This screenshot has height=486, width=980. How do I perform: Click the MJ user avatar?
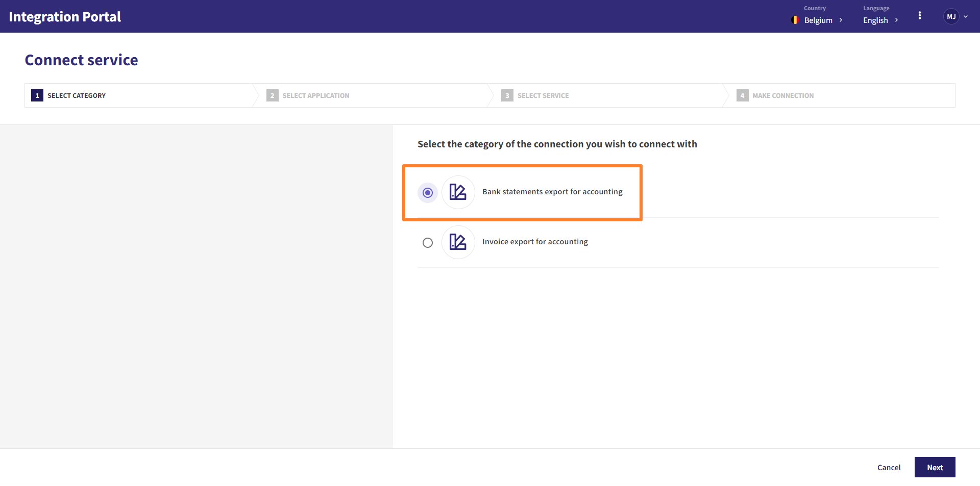(x=951, y=16)
